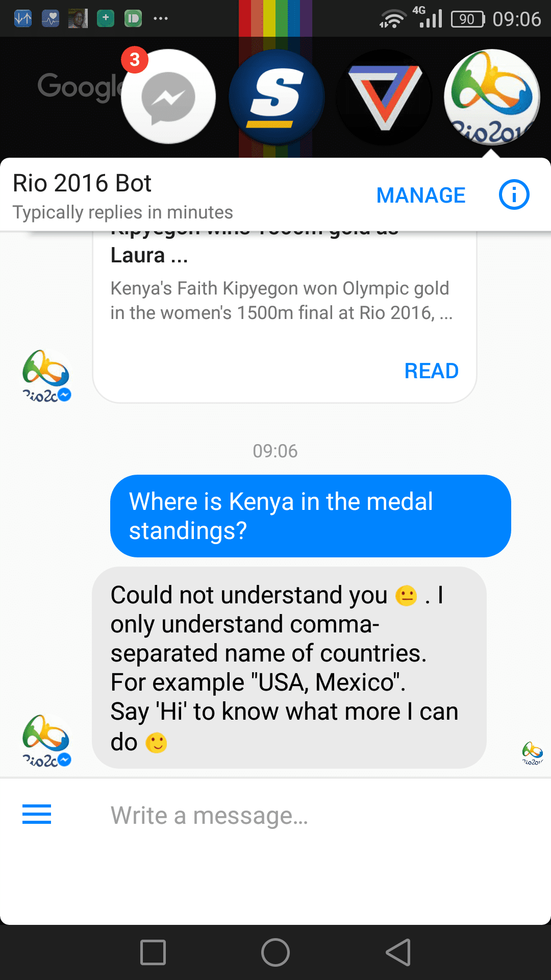This screenshot has height=980, width=551.
Task: Tap Rio bot avatar beside gray reply
Action: [46, 741]
